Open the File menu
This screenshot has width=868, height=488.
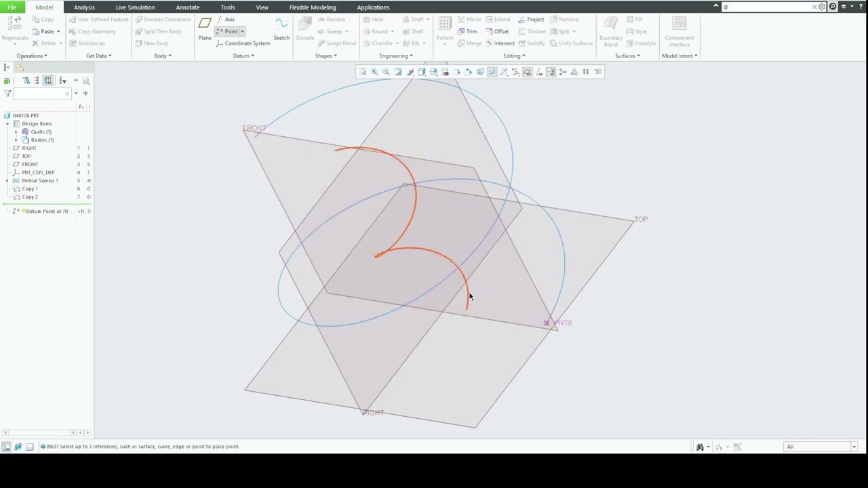tap(12, 7)
